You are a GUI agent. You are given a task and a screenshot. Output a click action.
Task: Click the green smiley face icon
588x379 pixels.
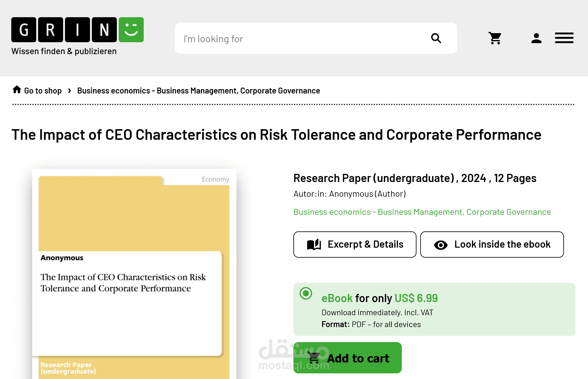[131, 30]
